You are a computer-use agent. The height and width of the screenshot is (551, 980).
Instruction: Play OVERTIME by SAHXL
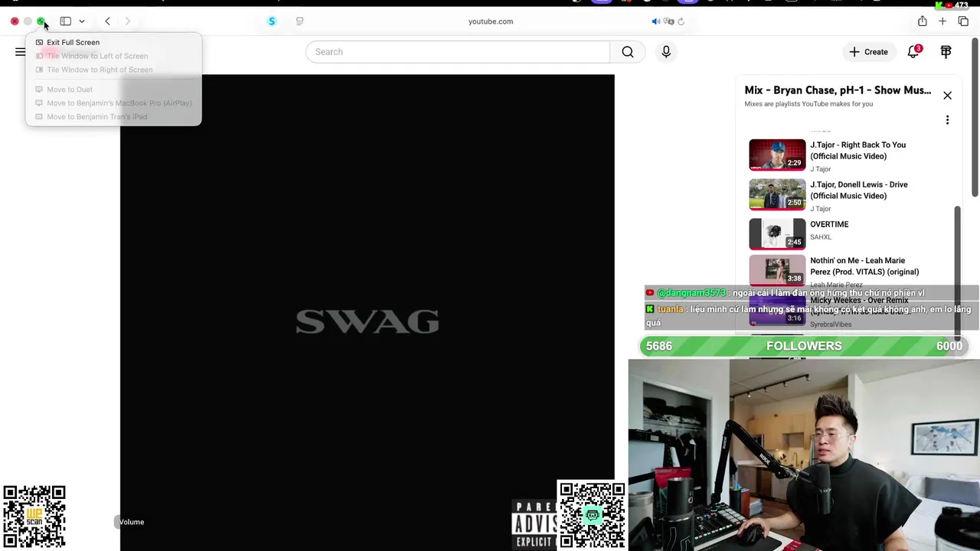(829, 224)
